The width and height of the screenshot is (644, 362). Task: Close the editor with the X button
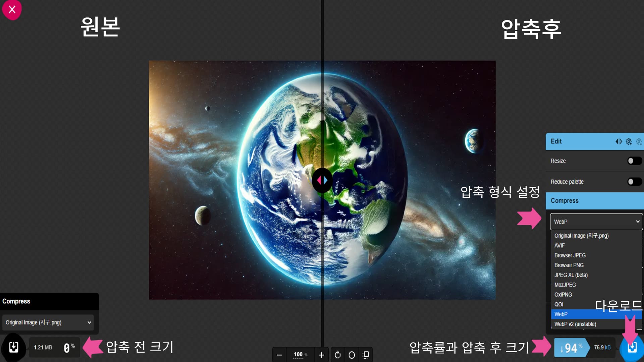click(12, 10)
